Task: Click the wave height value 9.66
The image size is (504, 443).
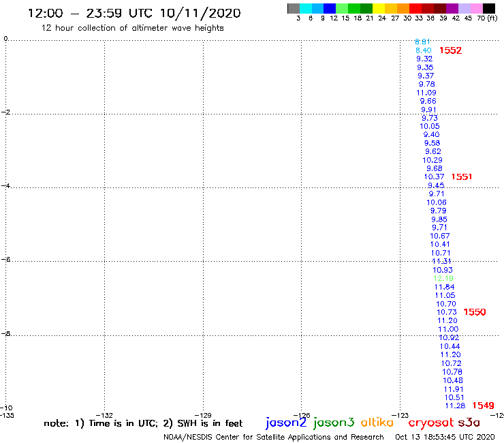Action: (x=428, y=102)
